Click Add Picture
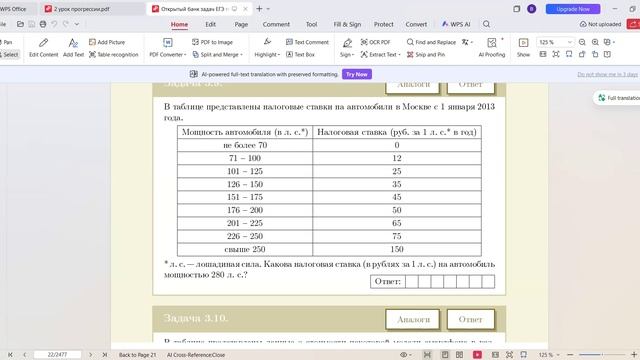The image size is (640, 360). tap(107, 42)
